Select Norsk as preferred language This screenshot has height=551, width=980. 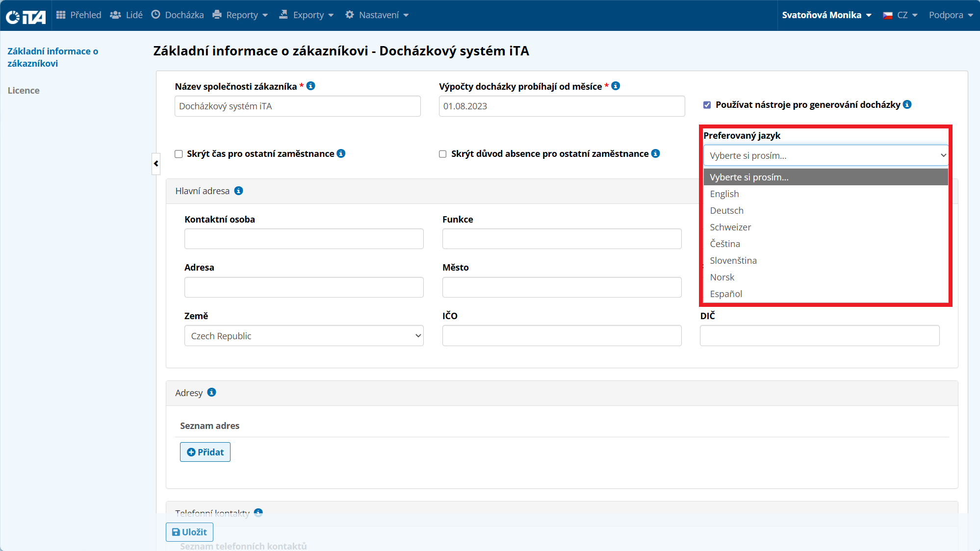click(x=826, y=277)
